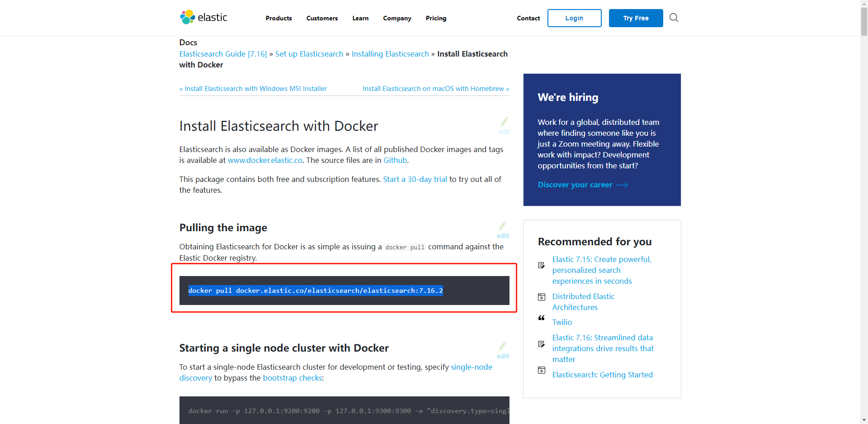The image size is (868, 424).
Task: Click the scrollbar down arrow
Action: 864,420
